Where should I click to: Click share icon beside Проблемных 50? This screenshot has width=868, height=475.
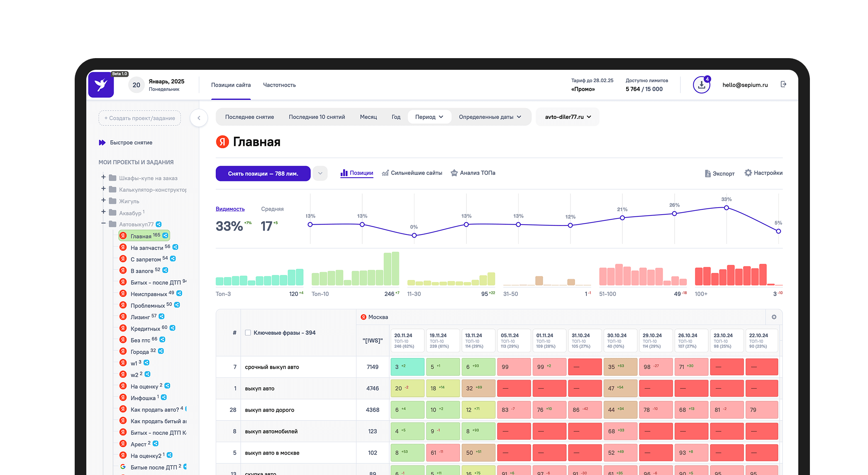[x=177, y=305]
